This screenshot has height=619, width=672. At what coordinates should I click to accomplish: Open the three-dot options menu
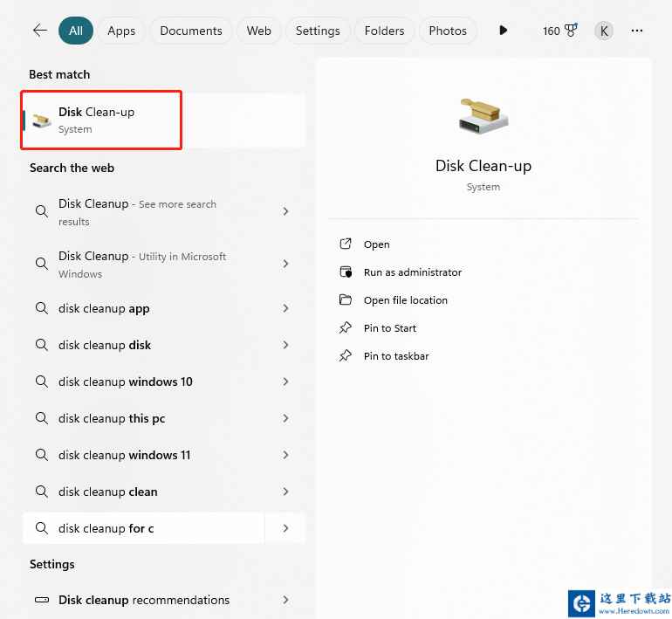[637, 31]
